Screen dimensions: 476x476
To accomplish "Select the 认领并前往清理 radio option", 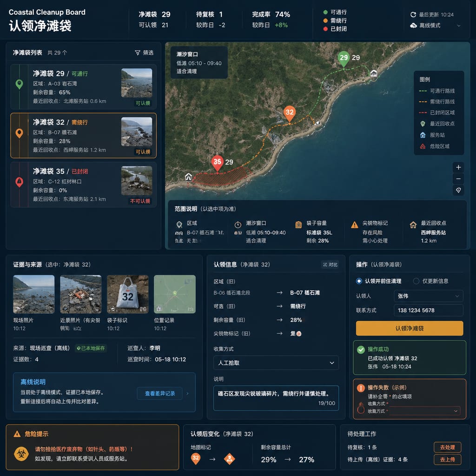I will (359, 281).
